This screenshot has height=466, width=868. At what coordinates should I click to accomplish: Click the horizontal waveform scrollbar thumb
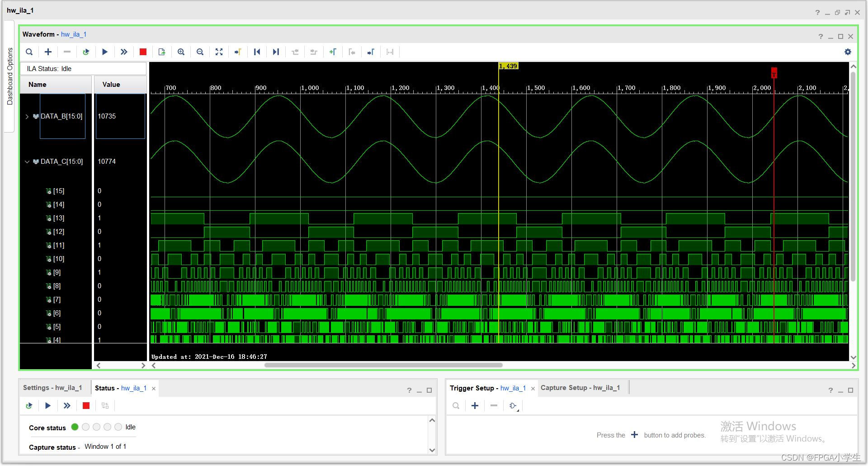[x=383, y=365]
